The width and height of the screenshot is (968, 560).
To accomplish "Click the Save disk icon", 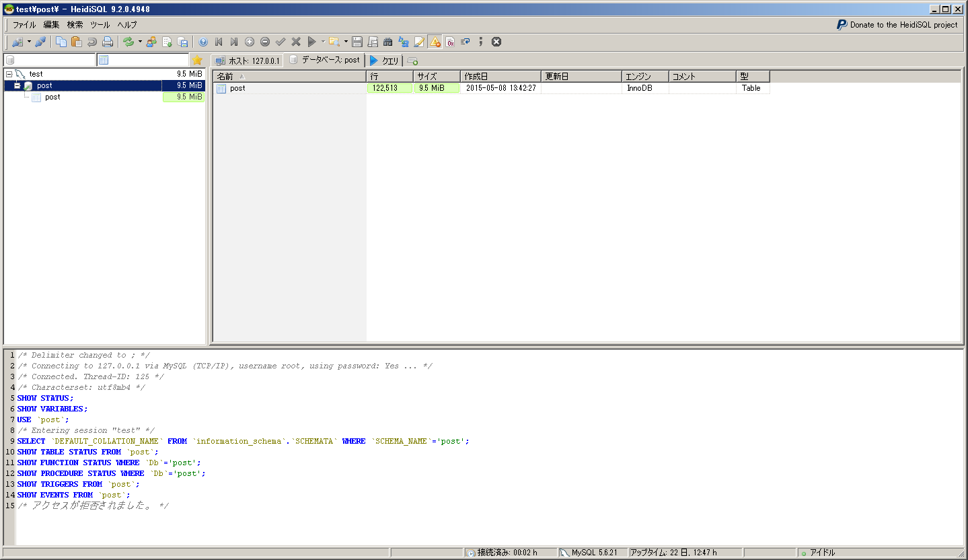I will point(357,42).
